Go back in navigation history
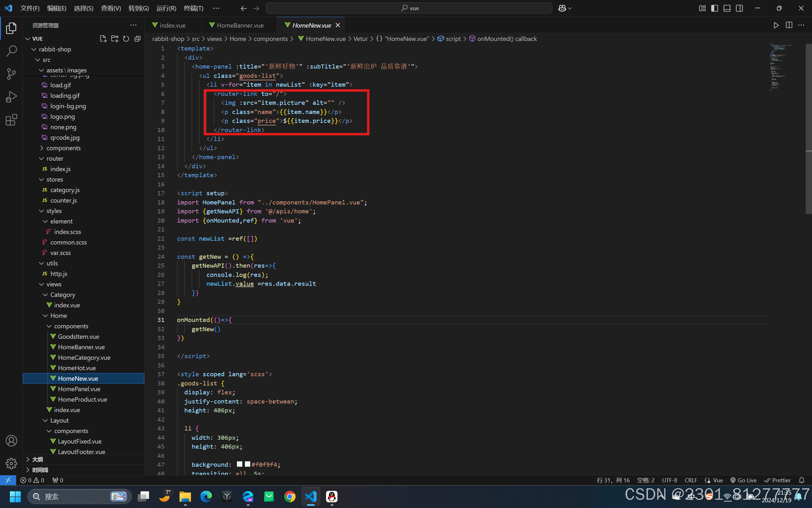The image size is (812, 508). pyautogui.click(x=244, y=8)
